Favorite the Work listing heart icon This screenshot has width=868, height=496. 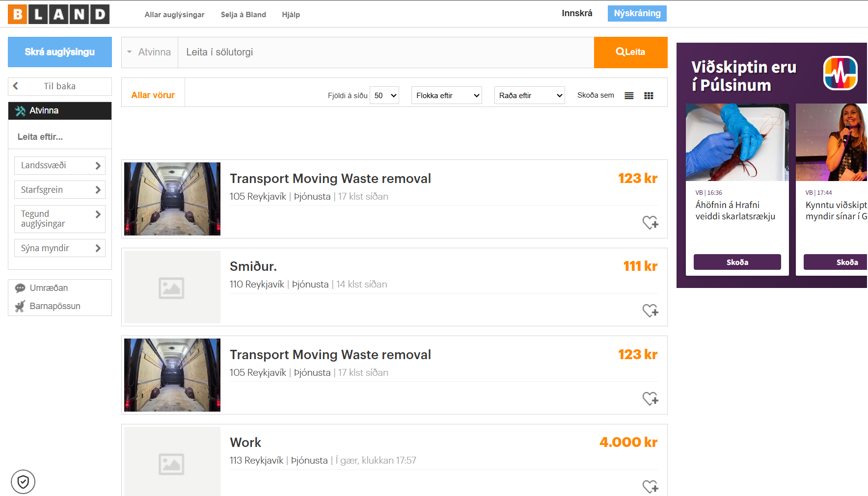click(x=651, y=486)
